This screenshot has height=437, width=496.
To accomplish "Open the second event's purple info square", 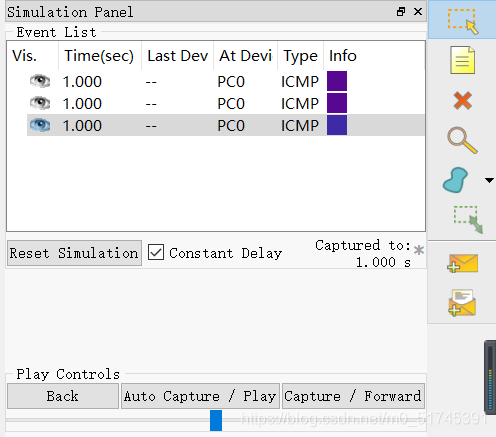I will tap(337, 103).
